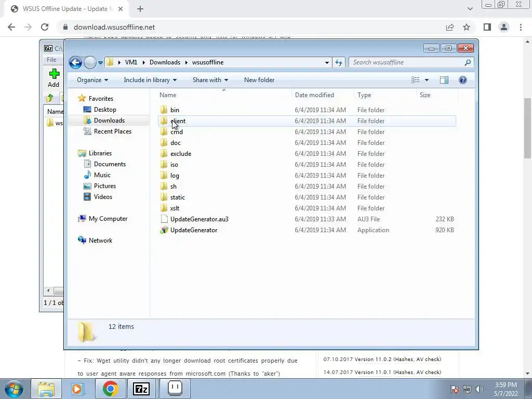
Task: Click the Explorer help icon
Action: tap(463, 79)
